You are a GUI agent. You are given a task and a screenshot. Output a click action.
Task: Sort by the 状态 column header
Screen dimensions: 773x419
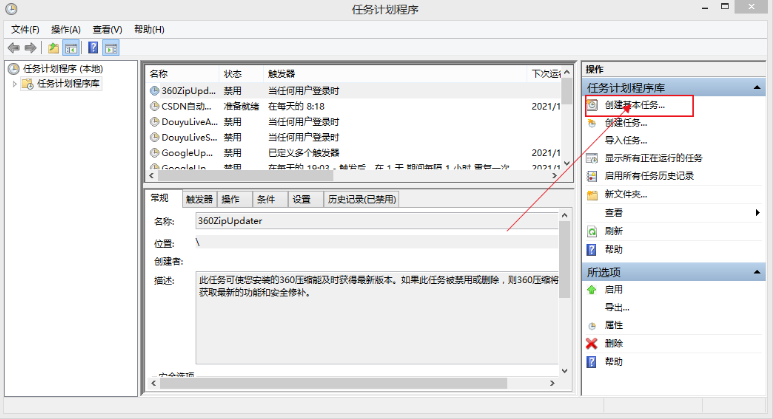tap(241, 74)
